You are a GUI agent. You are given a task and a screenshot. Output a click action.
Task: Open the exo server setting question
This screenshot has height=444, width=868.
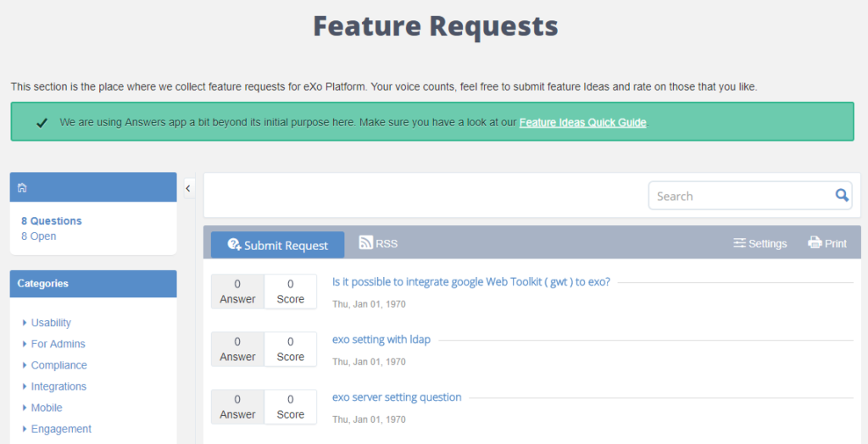(x=397, y=397)
